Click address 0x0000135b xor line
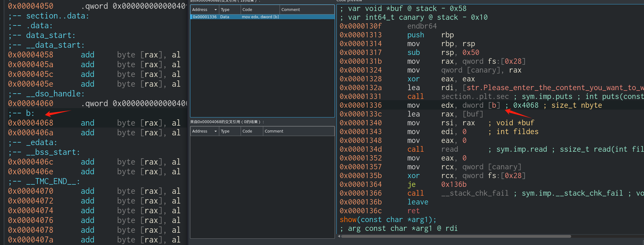The width and height of the screenshot is (644, 245). click(x=361, y=176)
